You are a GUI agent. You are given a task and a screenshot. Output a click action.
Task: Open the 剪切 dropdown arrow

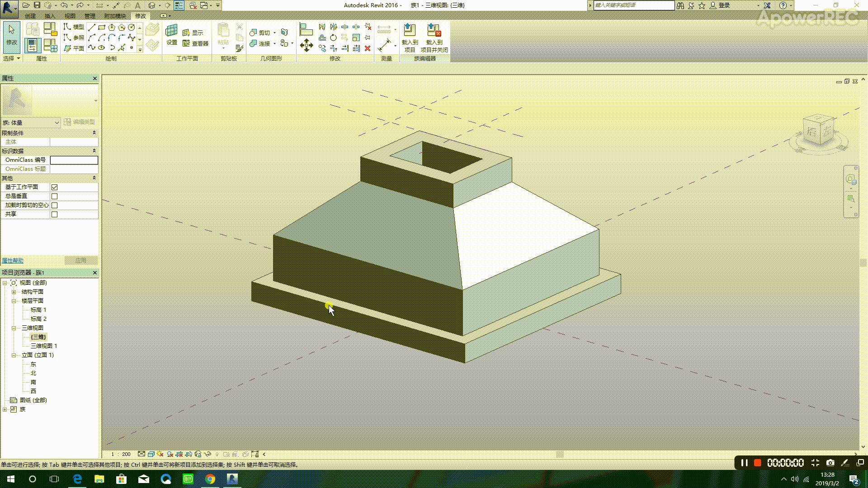274,33
